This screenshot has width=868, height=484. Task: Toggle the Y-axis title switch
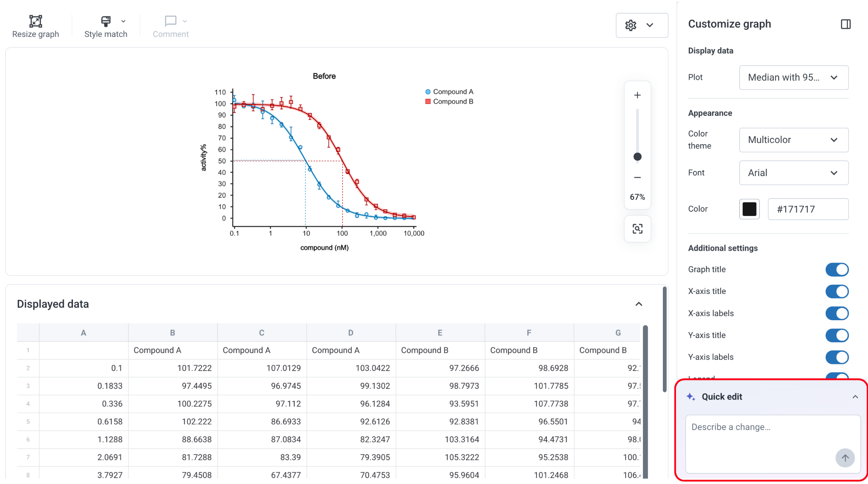[x=837, y=336]
